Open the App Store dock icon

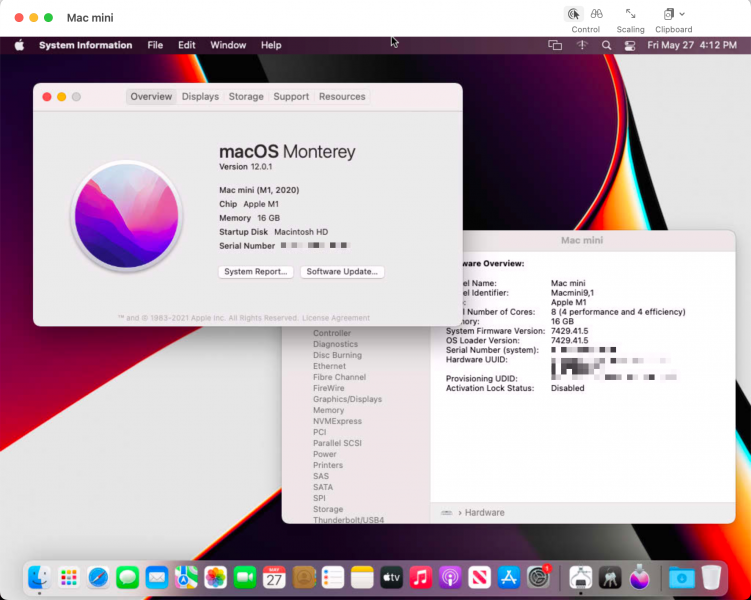509,577
